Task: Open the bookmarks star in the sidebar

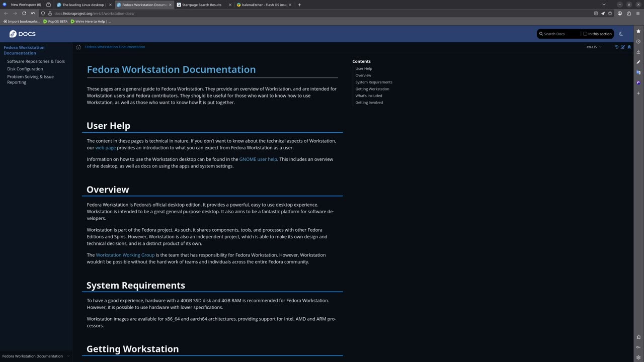Action: pos(638,31)
